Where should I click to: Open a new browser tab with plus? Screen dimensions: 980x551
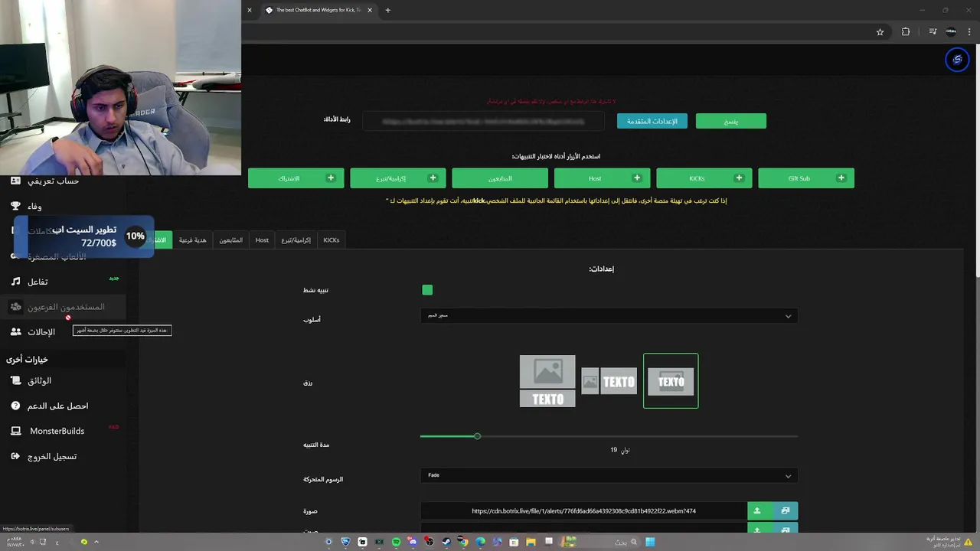click(x=387, y=10)
